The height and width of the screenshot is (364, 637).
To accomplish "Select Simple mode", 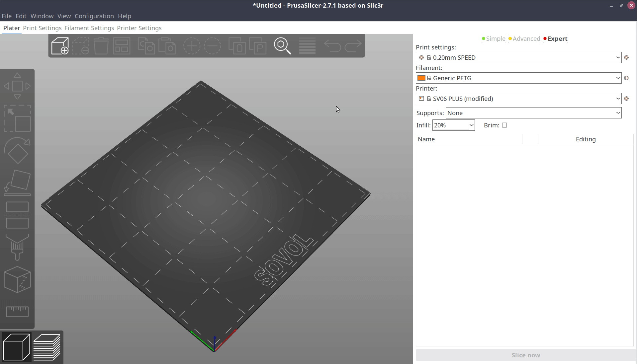I will (494, 39).
